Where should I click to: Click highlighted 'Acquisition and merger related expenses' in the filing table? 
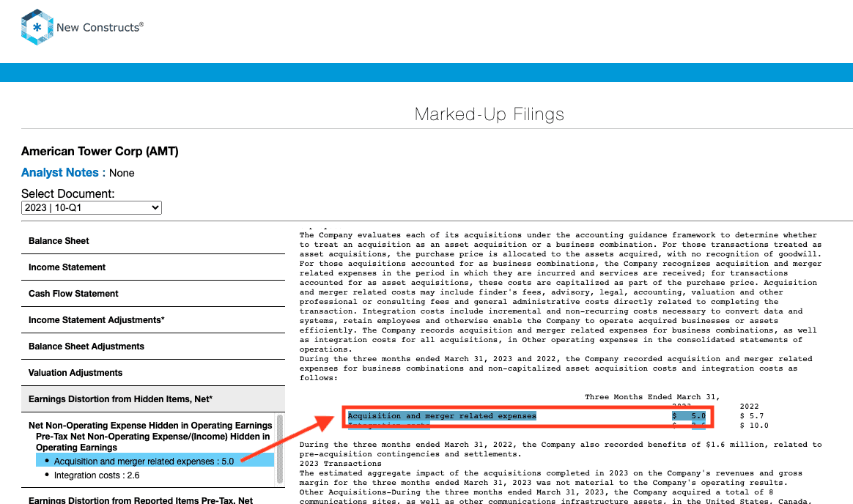442,416
